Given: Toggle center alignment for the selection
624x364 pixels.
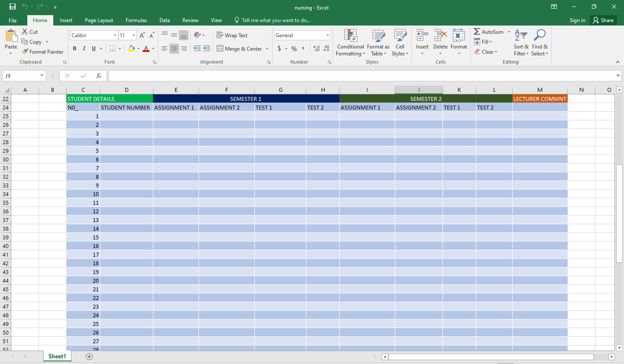Looking at the screenshot, I should [174, 48].
